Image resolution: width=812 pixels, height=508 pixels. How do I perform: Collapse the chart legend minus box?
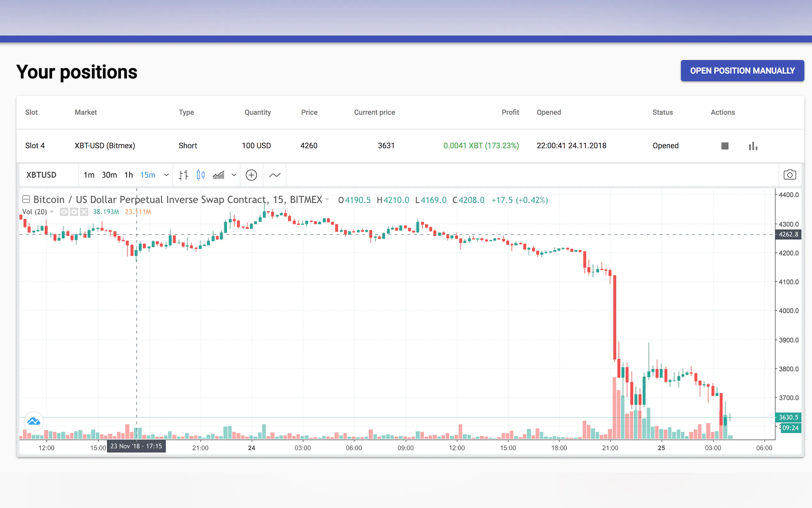click(26, 199)
